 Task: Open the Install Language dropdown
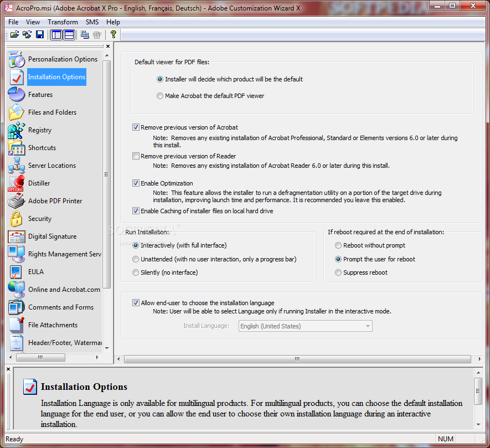point(305,326)
